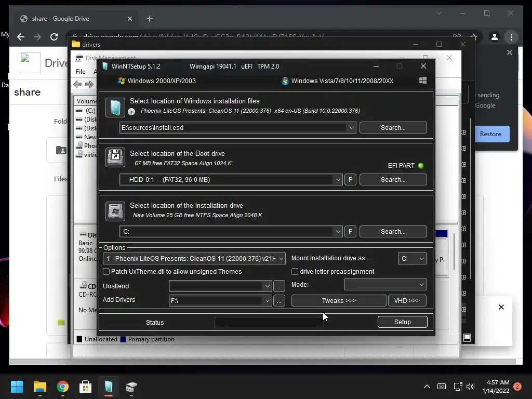
Task: Click the WinNTSetup taskbar icon
Action: pyautogui.click(x=109, y=387)
